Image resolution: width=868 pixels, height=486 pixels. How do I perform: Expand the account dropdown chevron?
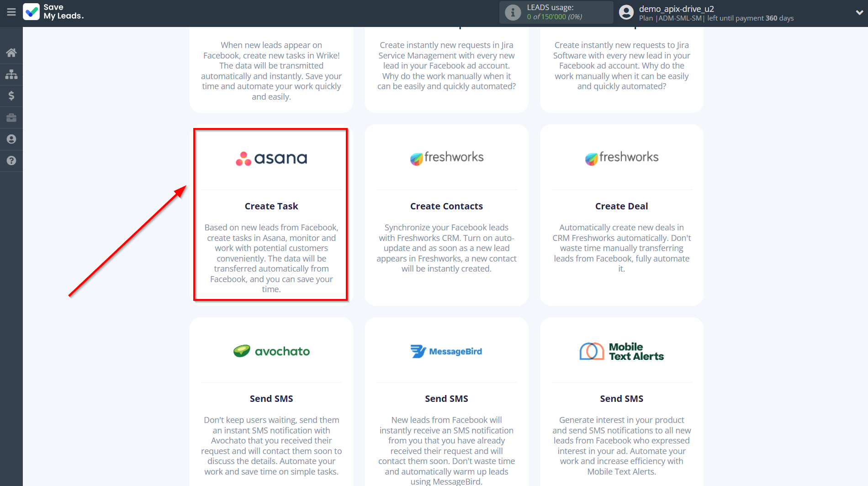point(859,12)
